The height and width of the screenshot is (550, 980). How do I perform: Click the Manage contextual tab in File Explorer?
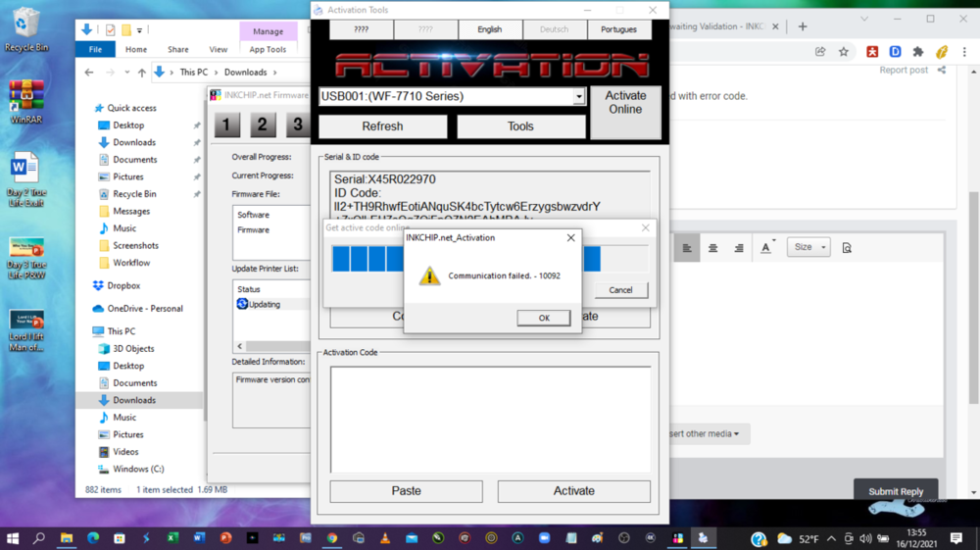tap(268, 30)
